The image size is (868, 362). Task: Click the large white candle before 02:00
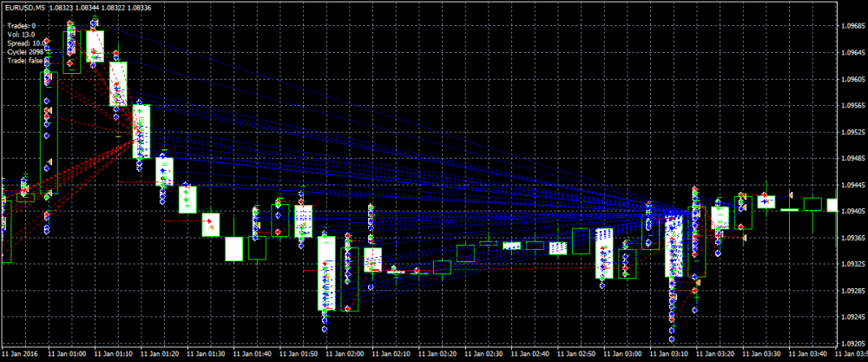pos(325,273)
